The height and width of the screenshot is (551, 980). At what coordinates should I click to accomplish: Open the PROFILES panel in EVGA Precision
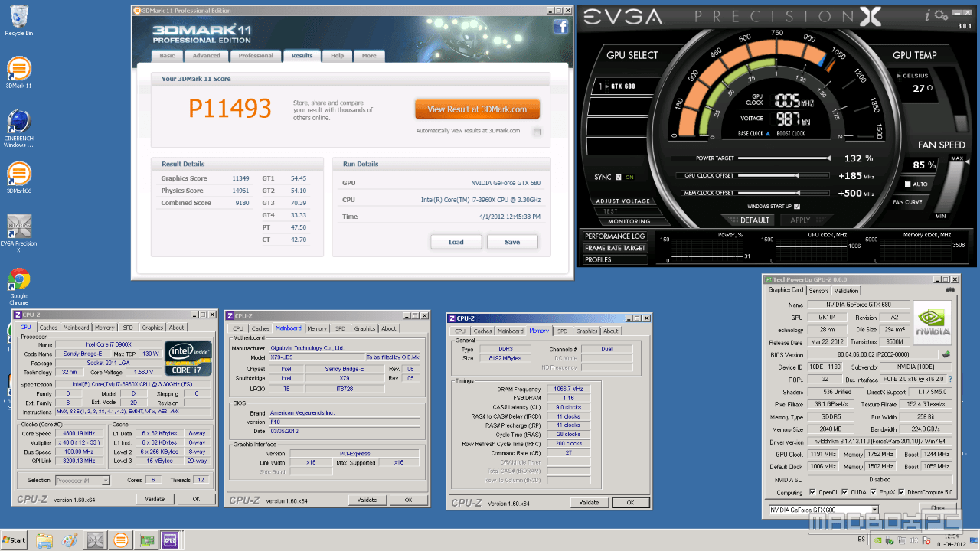pyautogui.click(x=615, y=260)
